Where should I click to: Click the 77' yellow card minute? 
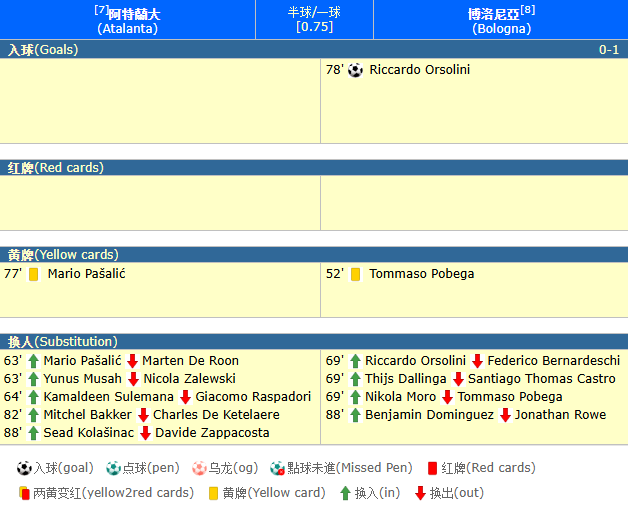13,274
